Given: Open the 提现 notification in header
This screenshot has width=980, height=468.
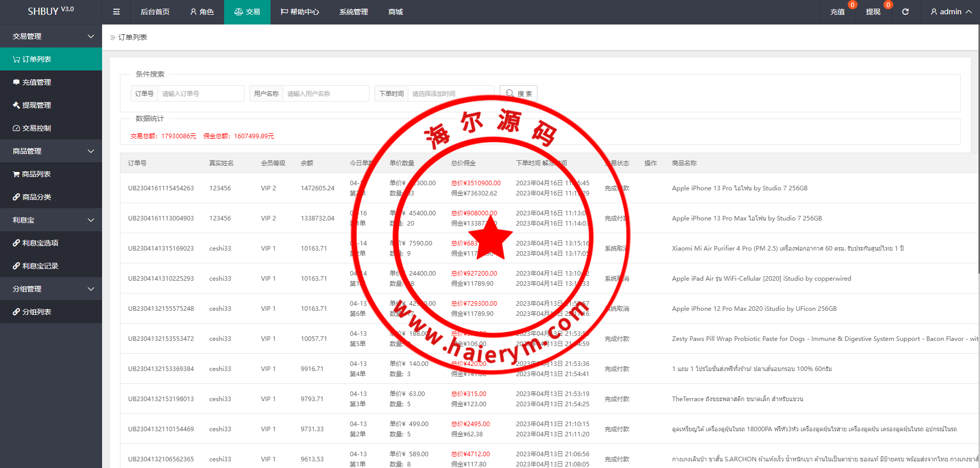Looking at the screenshot, I should click(873, 12).
